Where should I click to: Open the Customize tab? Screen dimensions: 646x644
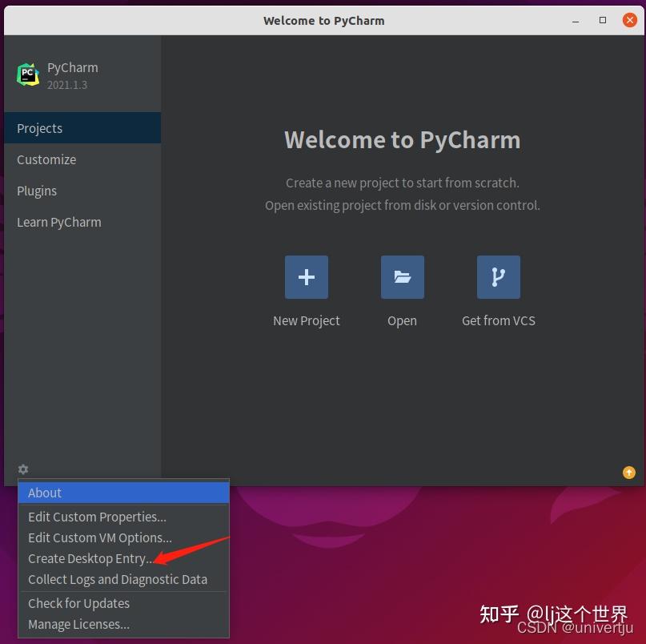(x=46, y=159)
